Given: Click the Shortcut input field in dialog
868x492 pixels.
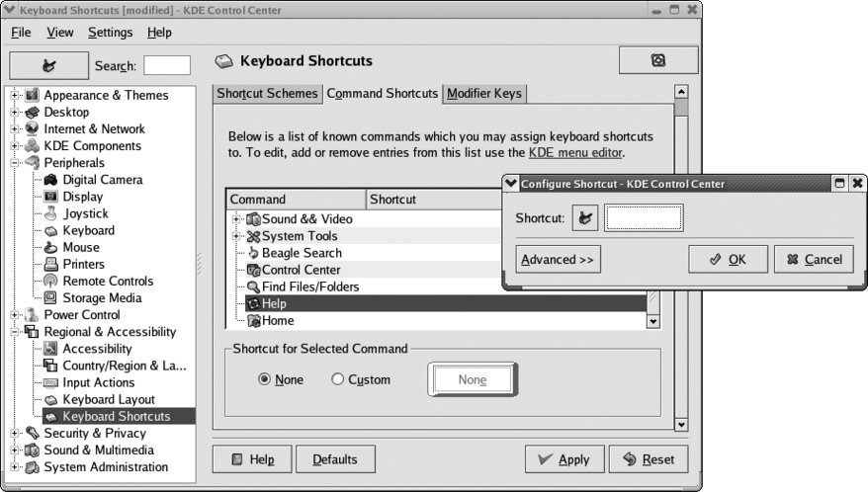Looking at the screenshot, I should click(x=644, y=218).
